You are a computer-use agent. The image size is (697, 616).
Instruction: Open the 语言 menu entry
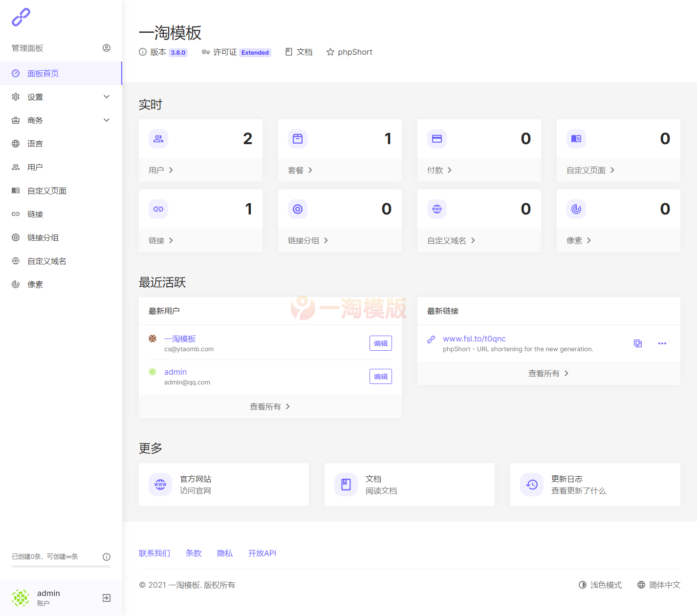pos(35,143)
